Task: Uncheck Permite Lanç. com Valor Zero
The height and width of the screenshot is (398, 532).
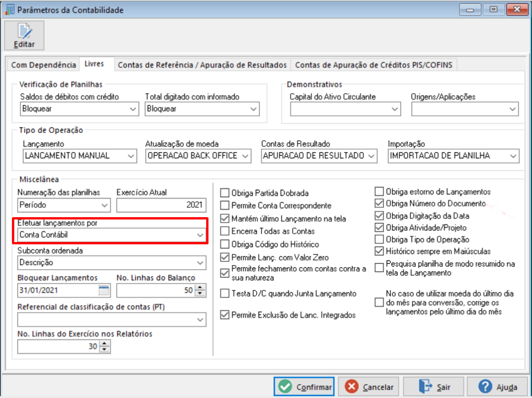Action: pos(225,257)
